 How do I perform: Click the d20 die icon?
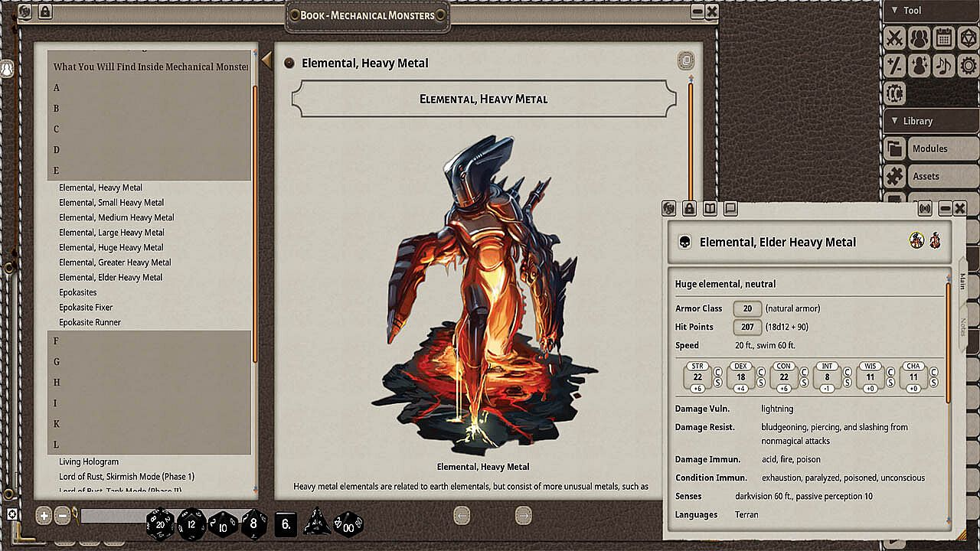(160, 524)
